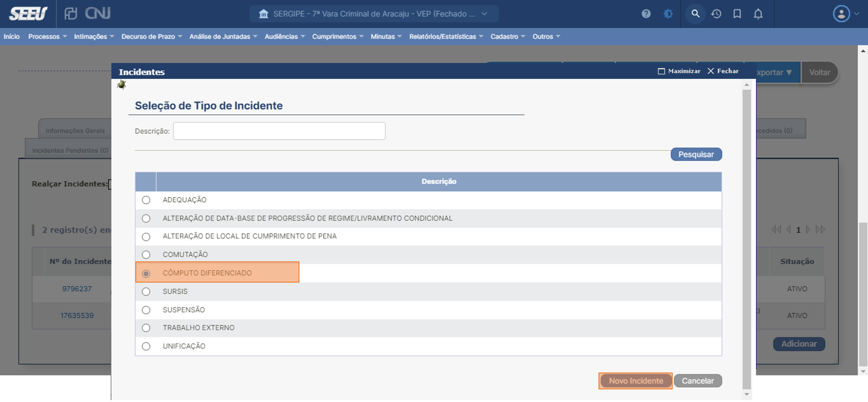Select ALTERAÇÃO DE LOCAL DE CUMPRIMENTO radio button
Viewport: 868px width, 402px height.
pyautogui.click(x=146, y=237)
